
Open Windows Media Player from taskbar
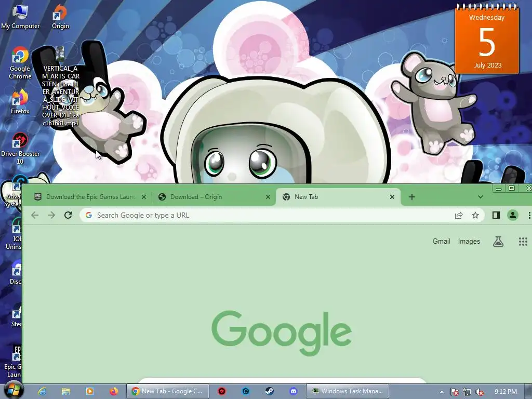click(x=90, y=391)
